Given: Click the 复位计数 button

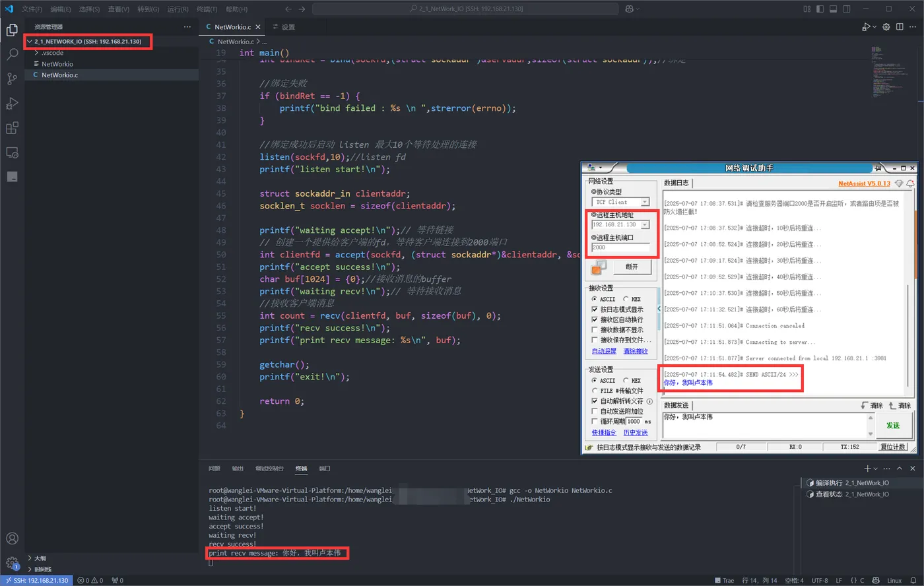Looking at the screenshot, I should tap(893, 447).
